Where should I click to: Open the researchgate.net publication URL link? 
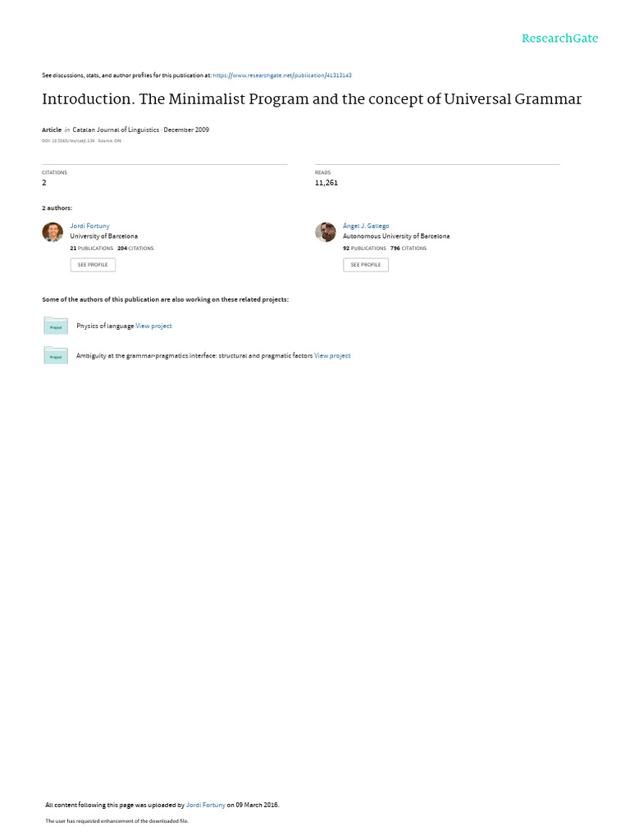pyautogui.click(x=282, y=75)
